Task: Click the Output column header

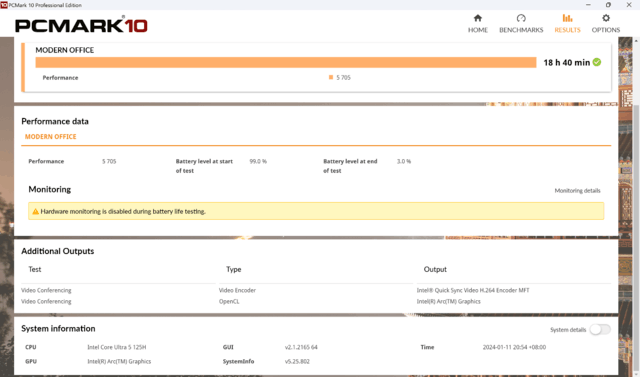Action: pyautogui.click(x=435, y=269)
